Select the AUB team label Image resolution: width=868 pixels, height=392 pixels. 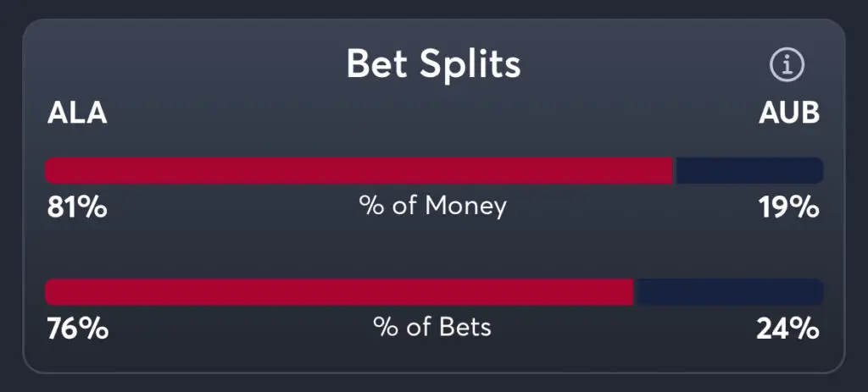(789, 113)
